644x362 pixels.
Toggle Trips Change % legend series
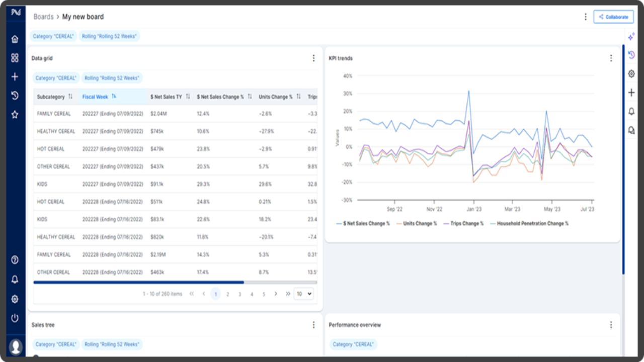463,223
